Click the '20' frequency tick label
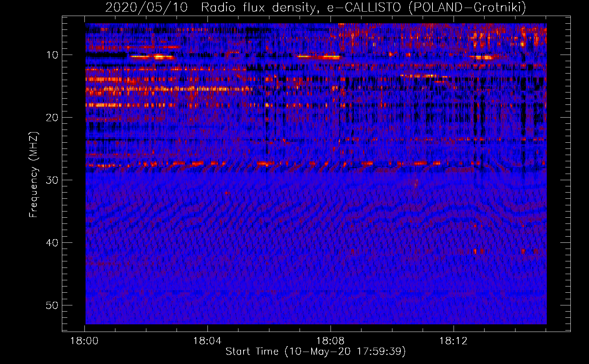589x364 pixels. [x=52, y=118]
